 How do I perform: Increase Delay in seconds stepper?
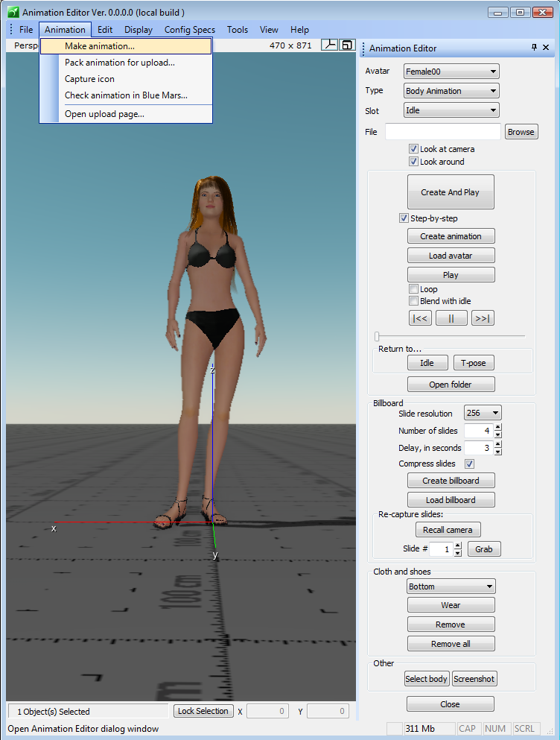click(x=498, y=444)
